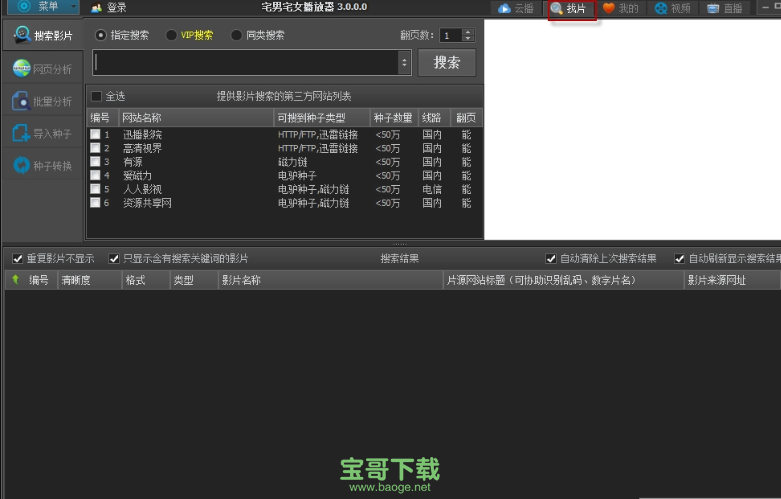Toggle 只显示含有搜索关键词的影片 checkbox

(114, 258)
